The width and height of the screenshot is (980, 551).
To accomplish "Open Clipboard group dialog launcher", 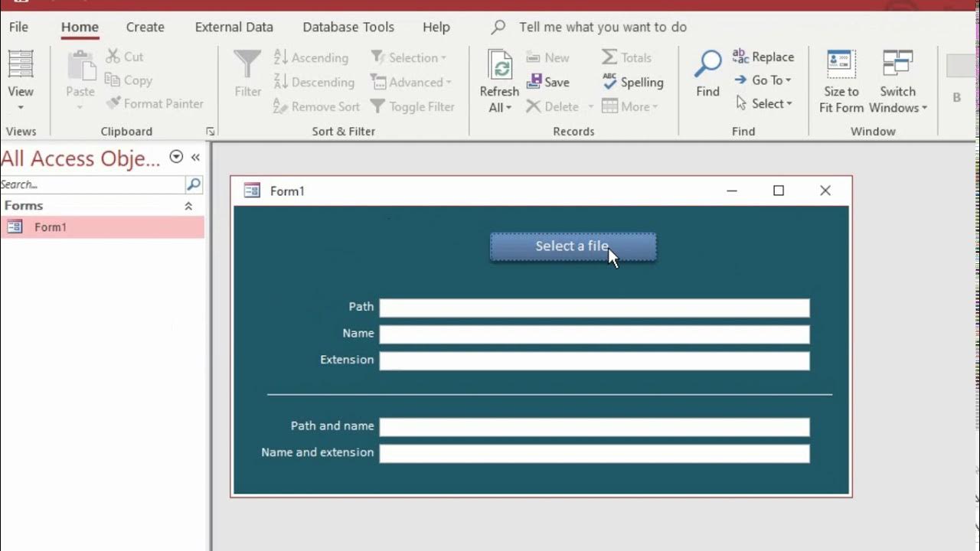I will click(x=211, y=132).
